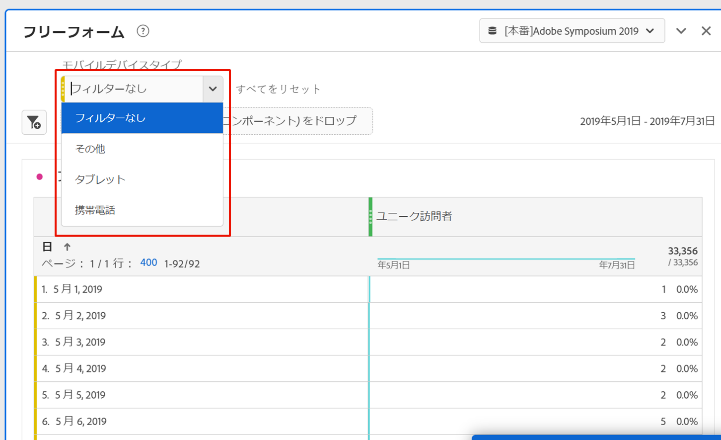Select the row 5月 1, 2019

[80, 289]
